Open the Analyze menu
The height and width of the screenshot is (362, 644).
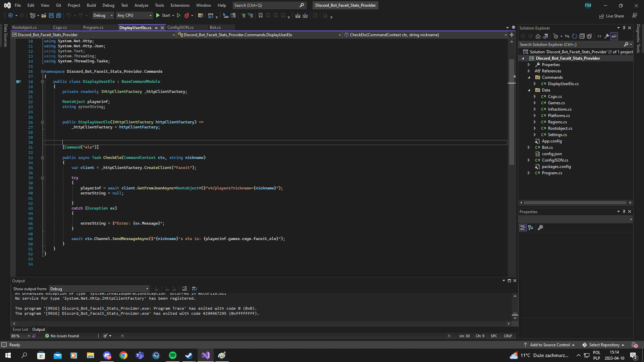tap(141, 5)
